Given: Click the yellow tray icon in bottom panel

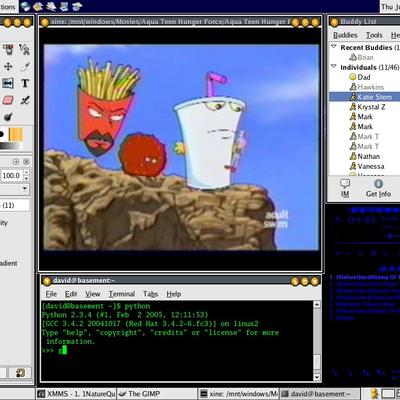Looking at the screenshot, I should 375,394.
